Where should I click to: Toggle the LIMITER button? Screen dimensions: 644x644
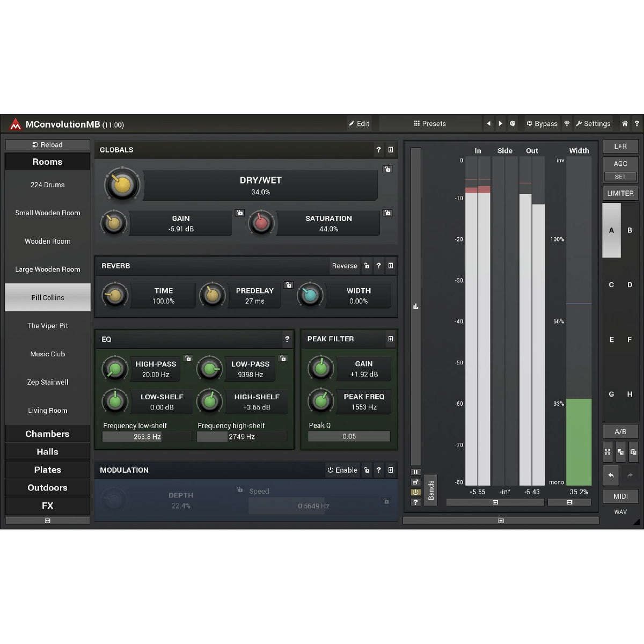(620, 193)
